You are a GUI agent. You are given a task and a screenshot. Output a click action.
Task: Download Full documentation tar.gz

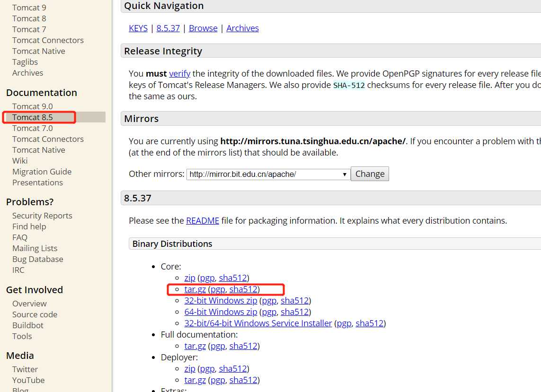(x=195, y=346)
